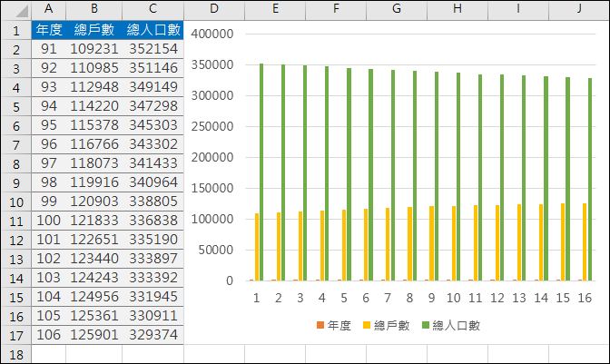Select column I header
This screenshot has width=610, height=364.
coord(518,10)
